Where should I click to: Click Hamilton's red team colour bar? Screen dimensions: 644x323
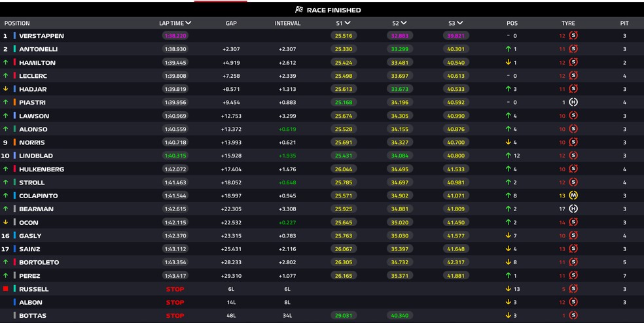point(14,62)
